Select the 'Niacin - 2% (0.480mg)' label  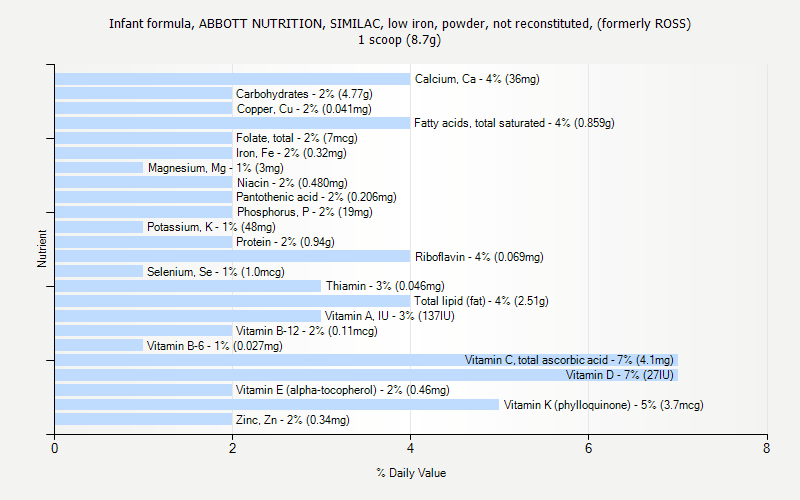292,183
